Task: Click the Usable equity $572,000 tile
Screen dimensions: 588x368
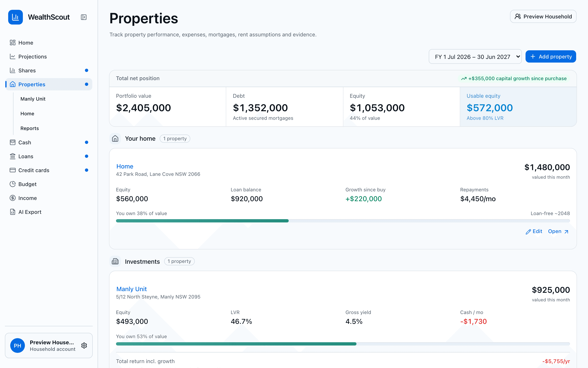Action: point(518,107)
